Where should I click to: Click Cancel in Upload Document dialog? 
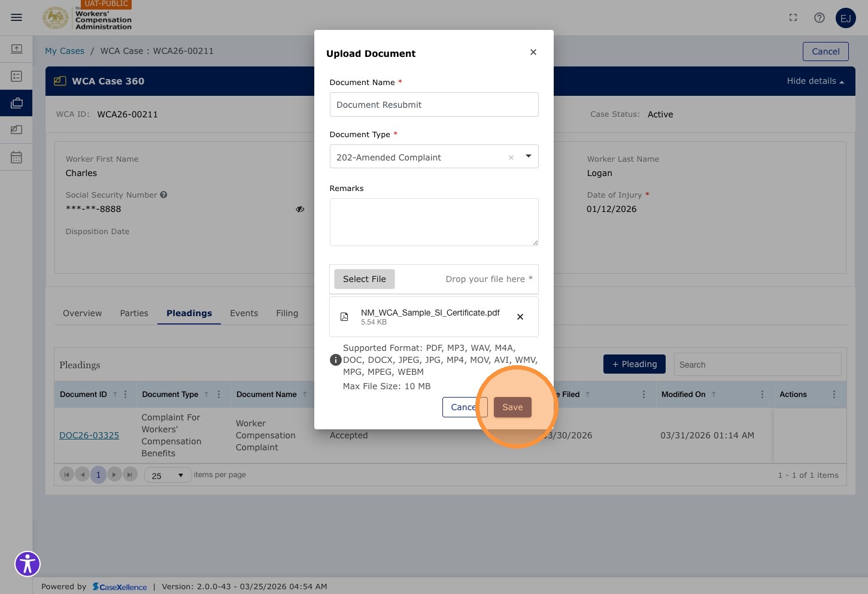point(465,407)
